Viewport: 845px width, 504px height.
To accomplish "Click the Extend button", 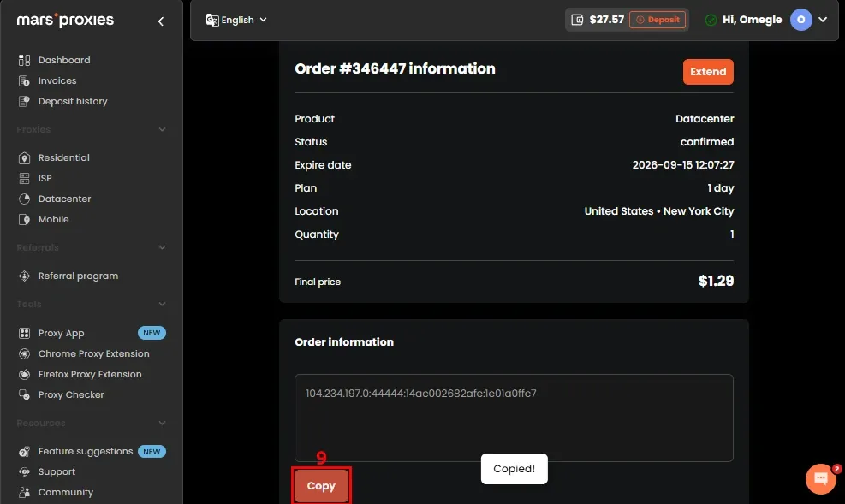I will click(708, 72).
